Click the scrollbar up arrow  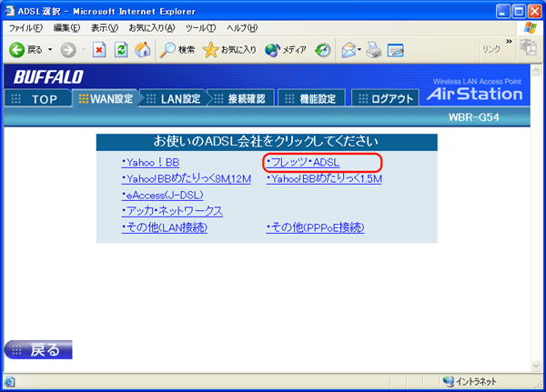click(x=536, y=71)
